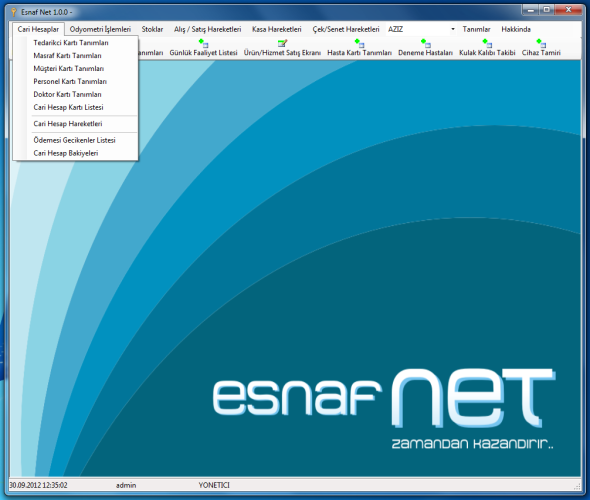Click the Kulak Kalıbı Takibi toolbar icon
The height and width of the screenshot is (500, 590).
coord(487,43)
